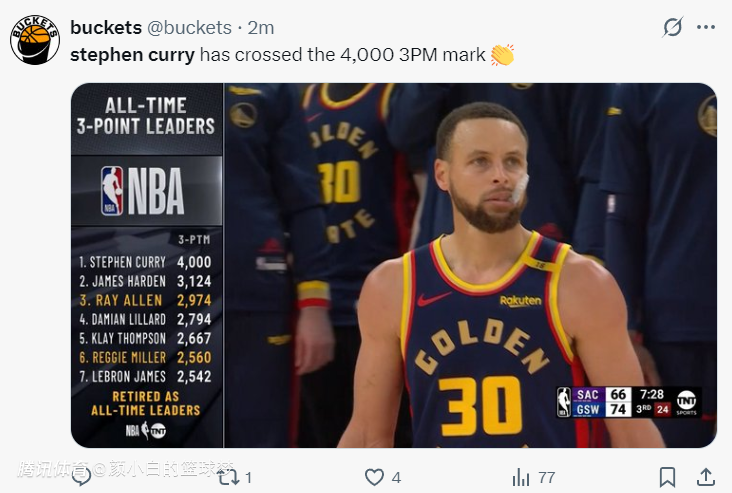Open the buckets profile avatar
This screenshot has width=732, height=493.
click(35, 40)
